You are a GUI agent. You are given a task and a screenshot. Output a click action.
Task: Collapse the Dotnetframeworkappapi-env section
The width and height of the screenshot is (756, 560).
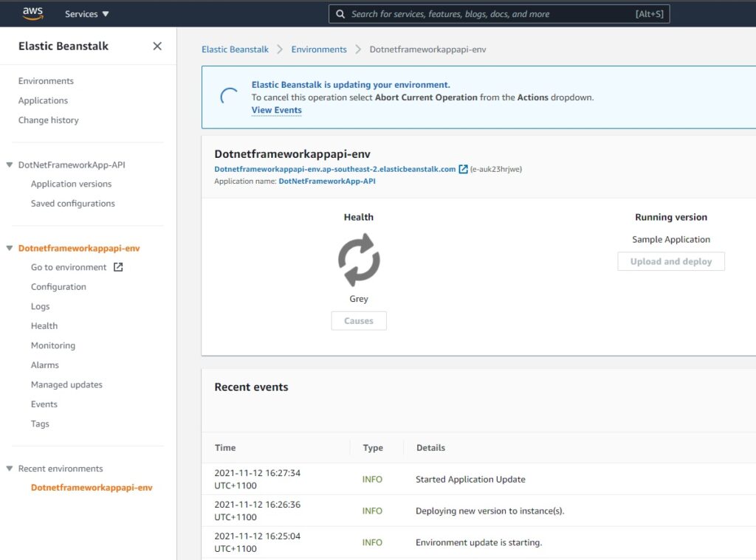pos(9,248)
